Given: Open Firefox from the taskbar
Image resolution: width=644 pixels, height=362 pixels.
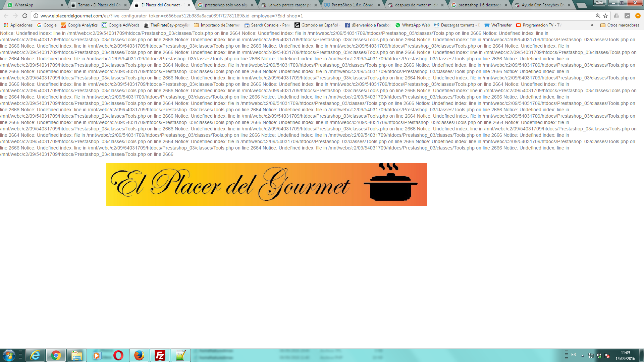Looking at the screenshot, I should (x=139, y=355).
